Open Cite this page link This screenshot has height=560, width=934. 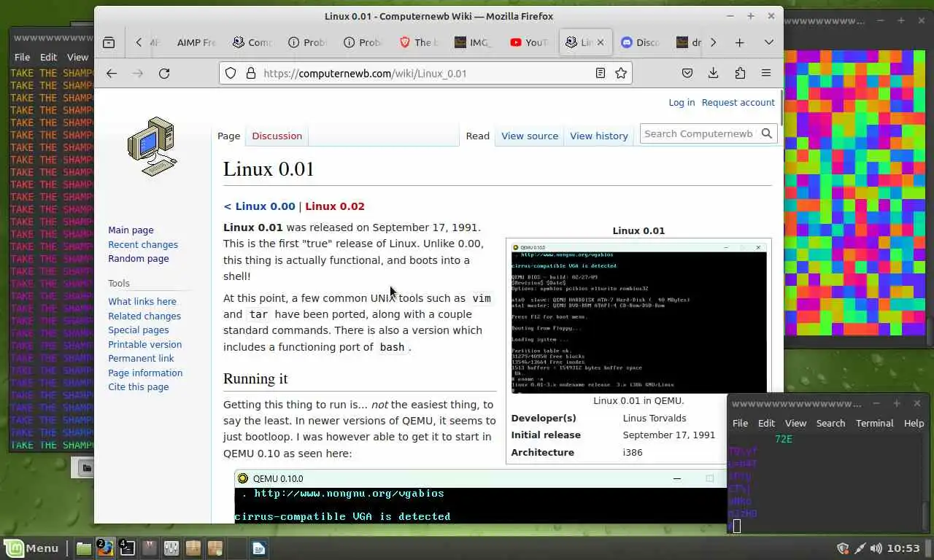[x=138, y=386]
